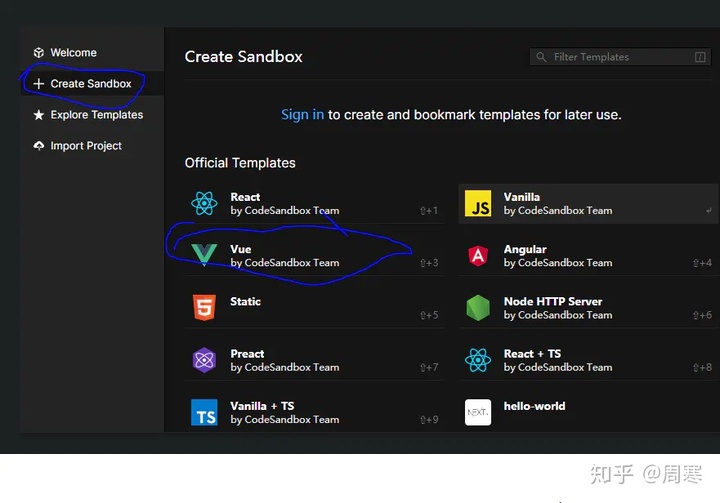
Task: Choose the Vanilla + TS title
Action: tap(262, 407)
